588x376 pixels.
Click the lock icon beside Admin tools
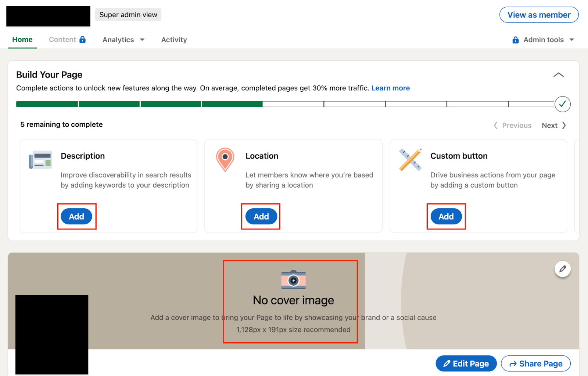coord(516,40)
